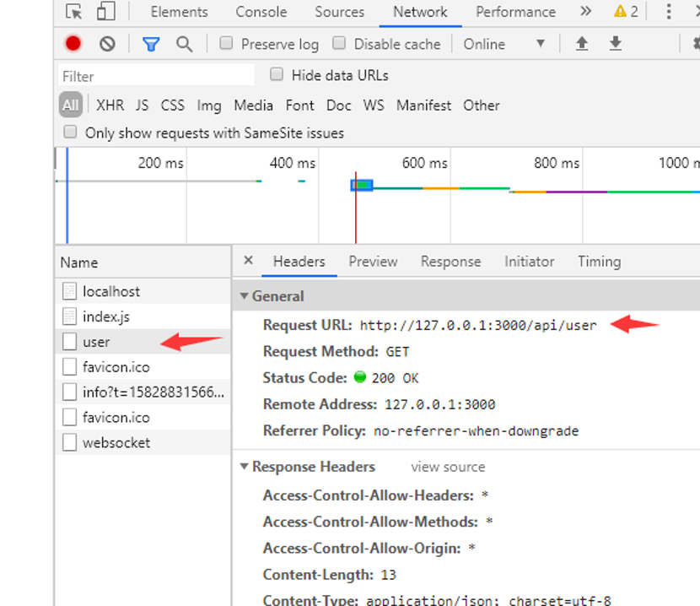The width and height of the screenshot is (700, 606).
Task: Toggle the request filter funnel icon
Action: point(151,44)
